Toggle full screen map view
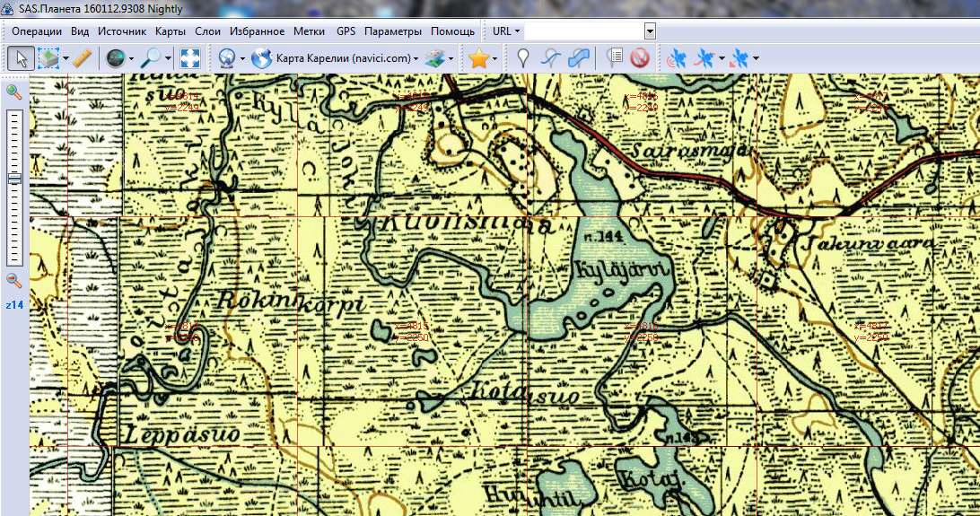This screenshot has width=980, height=516. (x=190, y=58)
